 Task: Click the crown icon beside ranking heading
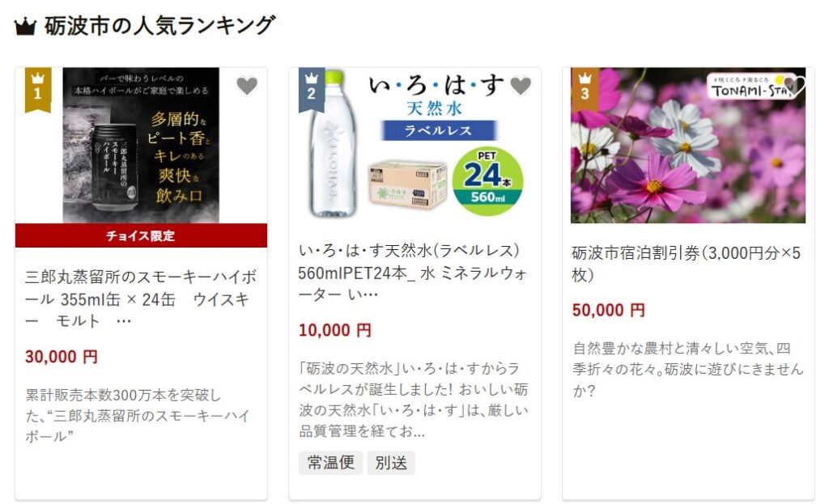(25, 27)
